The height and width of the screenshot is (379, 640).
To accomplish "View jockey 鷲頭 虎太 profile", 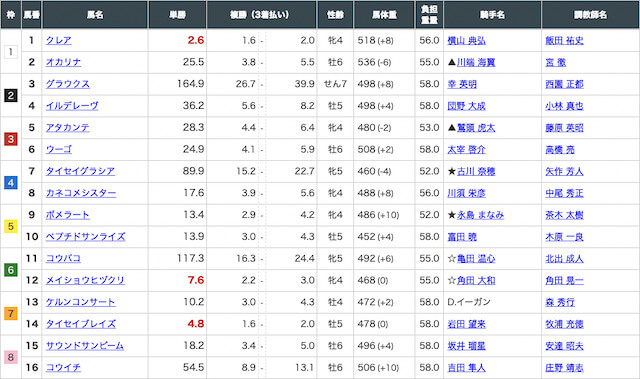I will (476, 128).
